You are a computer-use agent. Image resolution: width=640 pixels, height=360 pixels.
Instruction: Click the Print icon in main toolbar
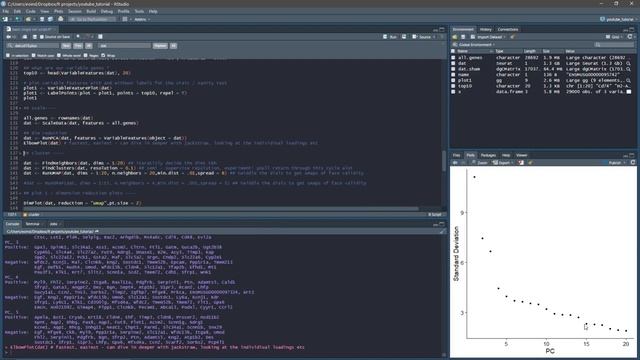pyautogui.click(x=61, y=19)
